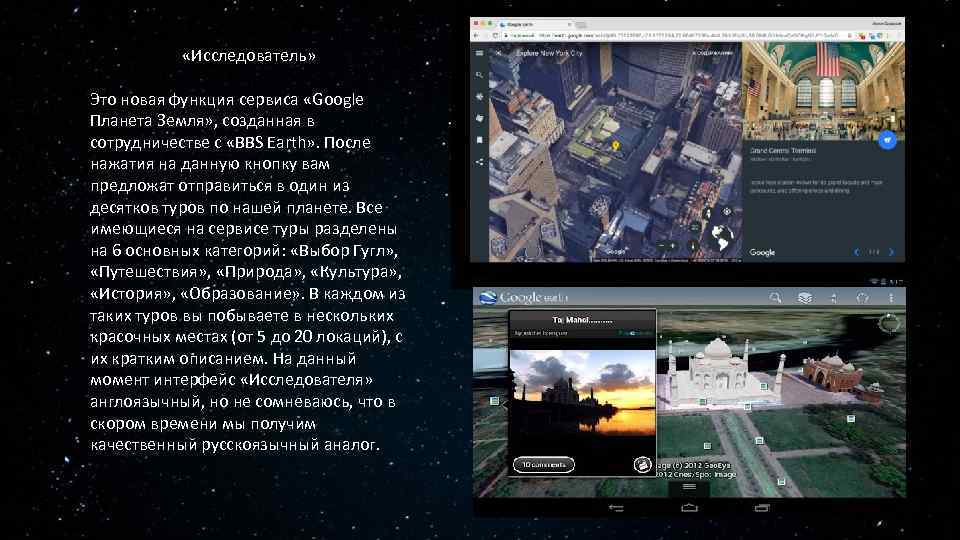Go to previous tour stop arrow

857,252
